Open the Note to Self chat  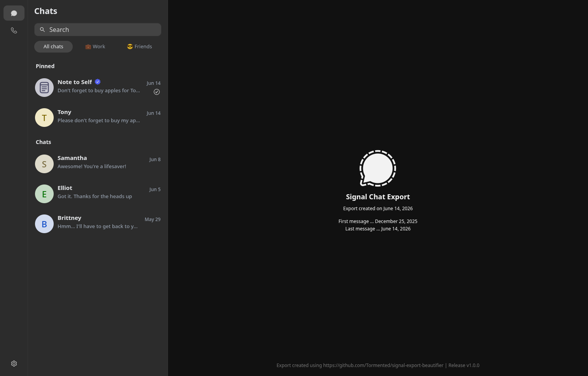tap(98, 88)
